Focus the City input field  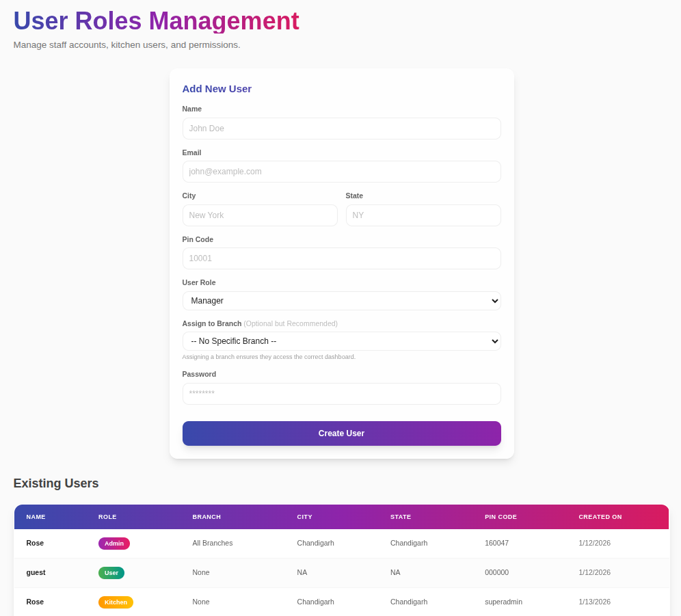point(260,215)
